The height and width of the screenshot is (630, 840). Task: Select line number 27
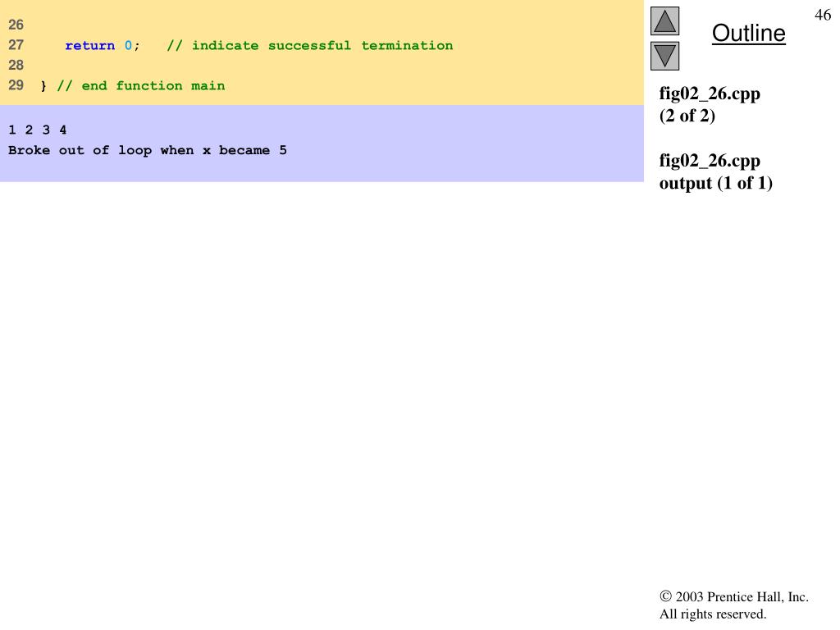point(16,45)
